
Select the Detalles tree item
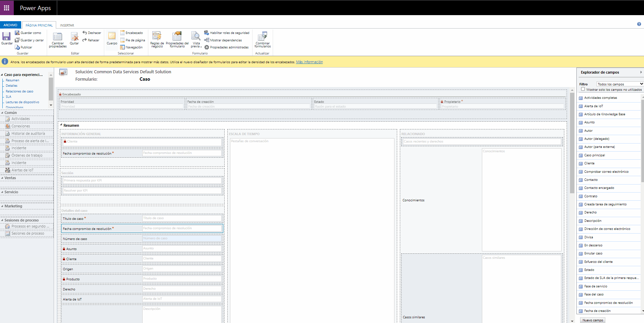point(11,86)
